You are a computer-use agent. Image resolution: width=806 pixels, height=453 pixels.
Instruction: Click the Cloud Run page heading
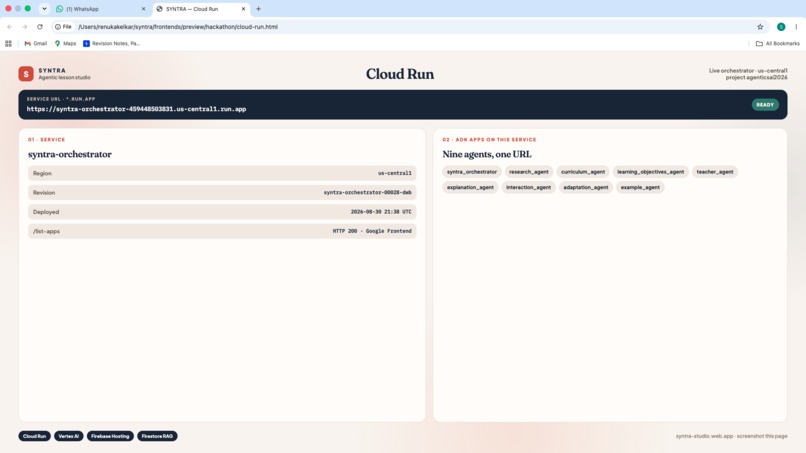click(x=400, y=74)
